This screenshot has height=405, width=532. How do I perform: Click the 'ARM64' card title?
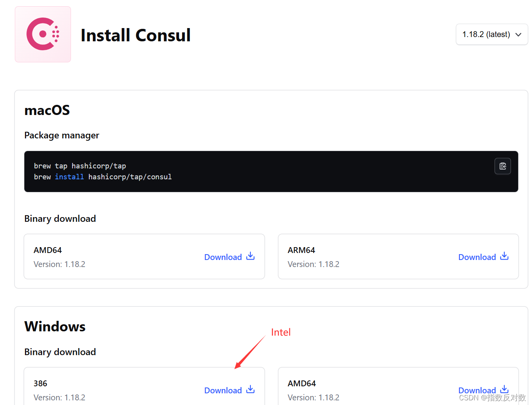(x=301, y=250)
